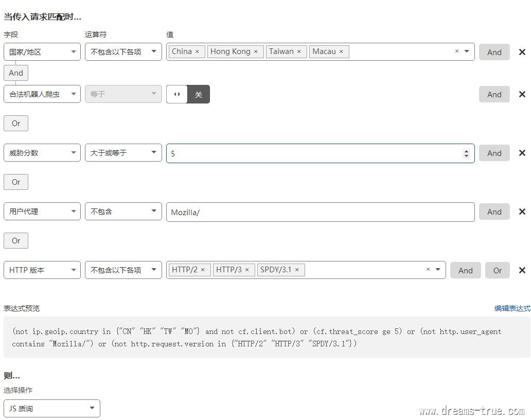Click the 编辑表达式 link
The width and height of the screenshot is (531, 420).
tap(512, 308)
